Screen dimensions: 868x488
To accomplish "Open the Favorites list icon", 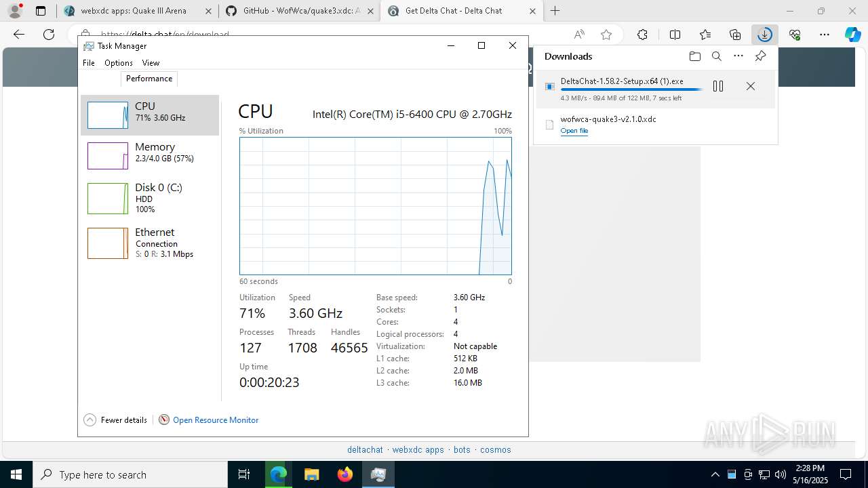I will [x=705, y=35].
